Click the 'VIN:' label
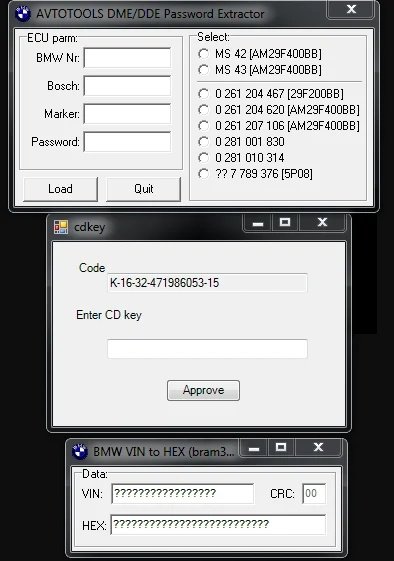Viewport: 394px width, 561px height. coord(92,494)
